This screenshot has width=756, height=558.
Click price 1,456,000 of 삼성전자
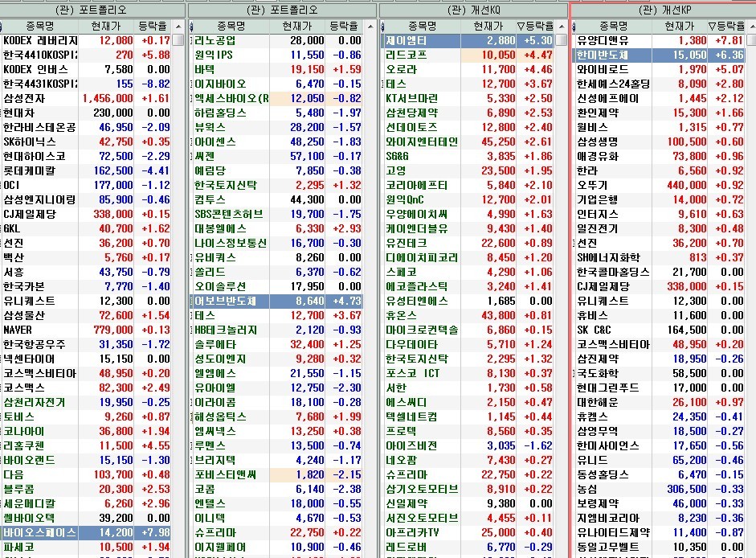(107, 98)
